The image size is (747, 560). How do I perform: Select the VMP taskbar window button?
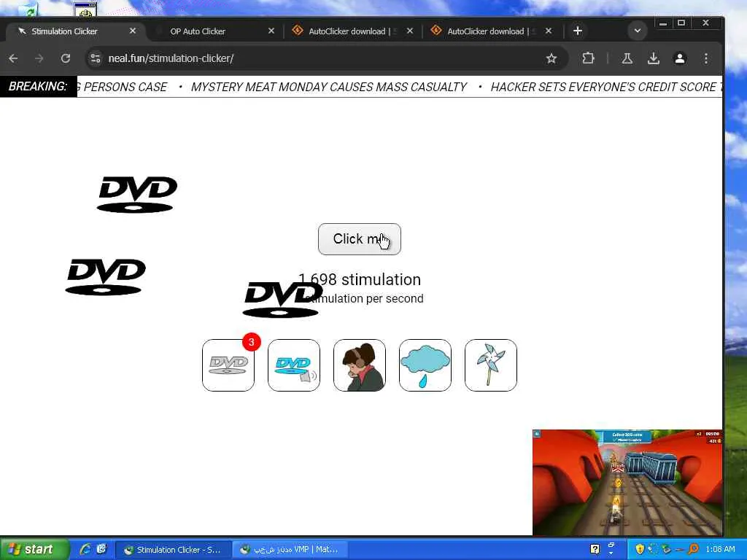coord(290,550)
